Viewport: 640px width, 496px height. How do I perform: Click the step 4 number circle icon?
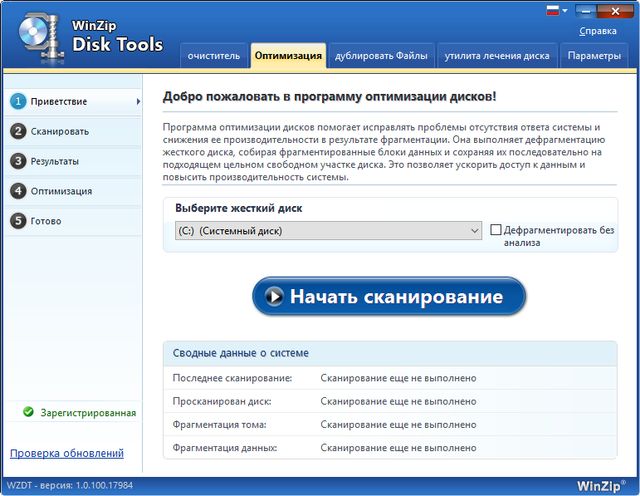(18, 191)
